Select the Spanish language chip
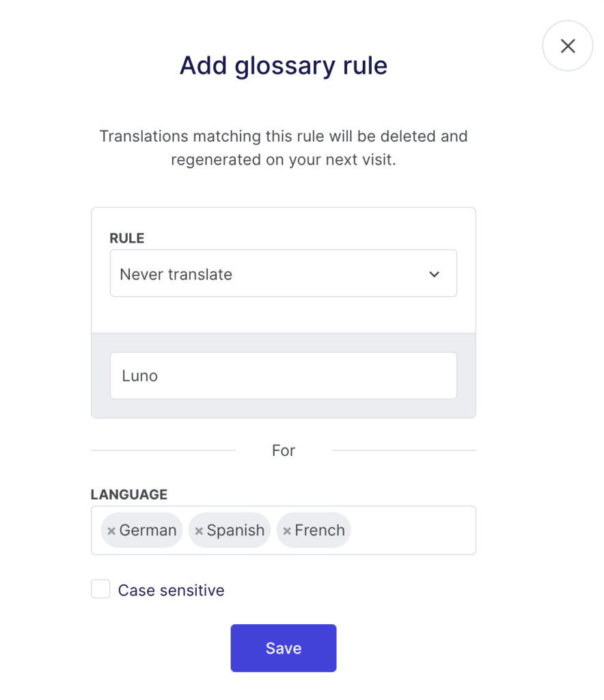Viewport: 604px width, 700px height. pyautogui.click(x=230, y=530)
